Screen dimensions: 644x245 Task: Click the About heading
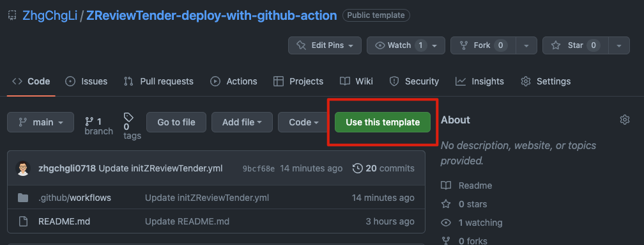[x=456, y=120]
